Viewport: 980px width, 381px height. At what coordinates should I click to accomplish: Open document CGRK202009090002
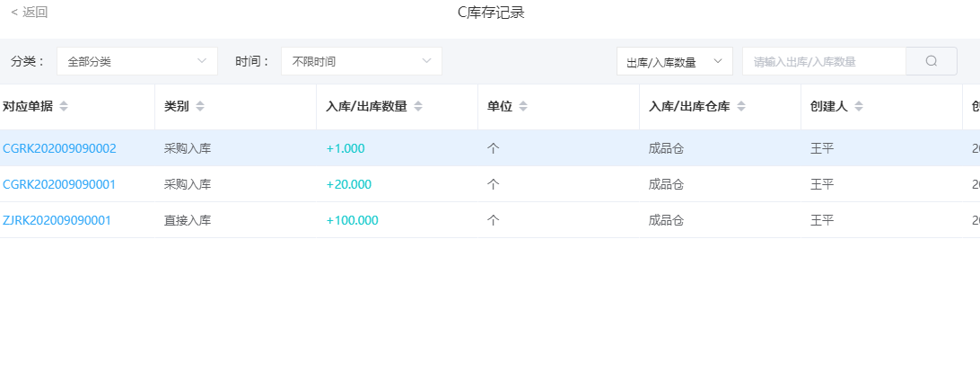coord(59,149)
